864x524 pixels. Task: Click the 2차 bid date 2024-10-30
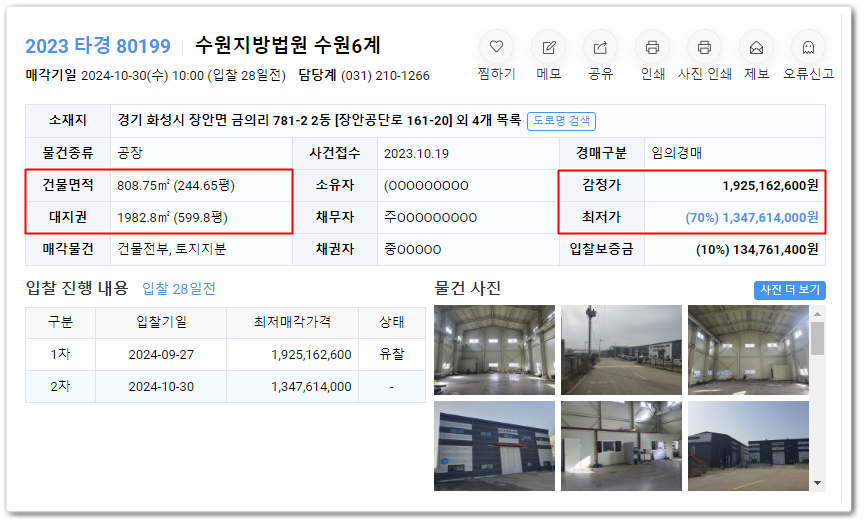pos(161,387)
